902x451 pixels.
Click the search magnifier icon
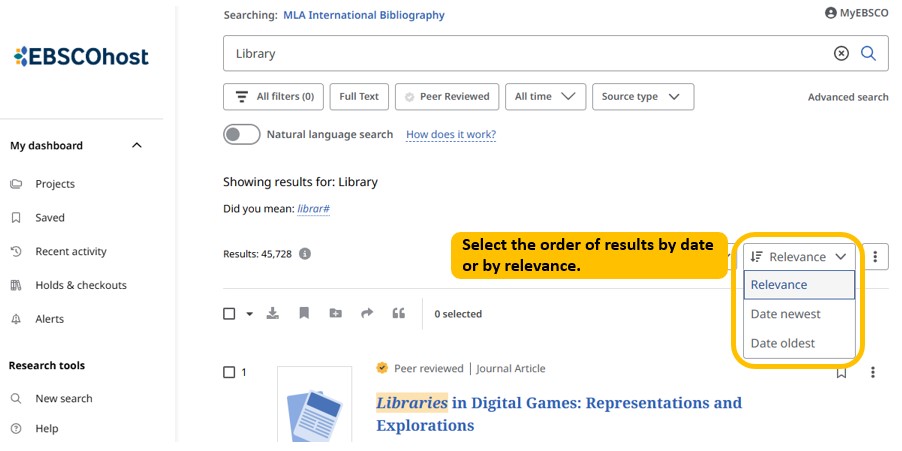click(868, 53)
